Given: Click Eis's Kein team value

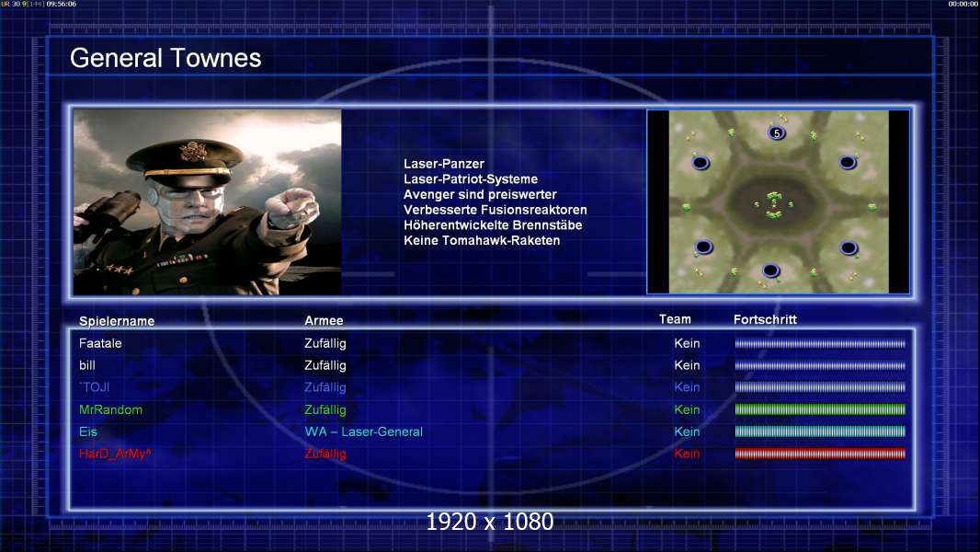Looking at the screenshot, I should (687, 431).
